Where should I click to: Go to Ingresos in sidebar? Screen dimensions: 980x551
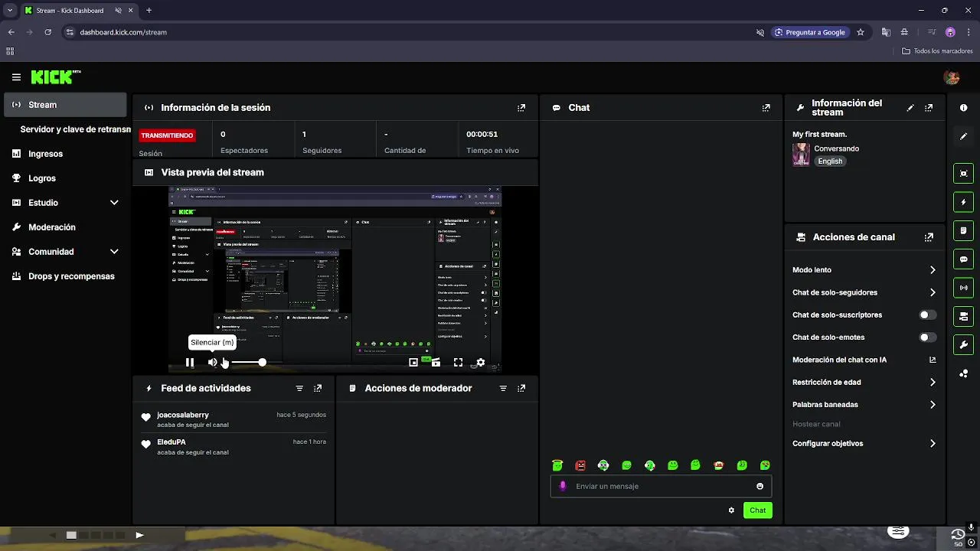point(66,154)
